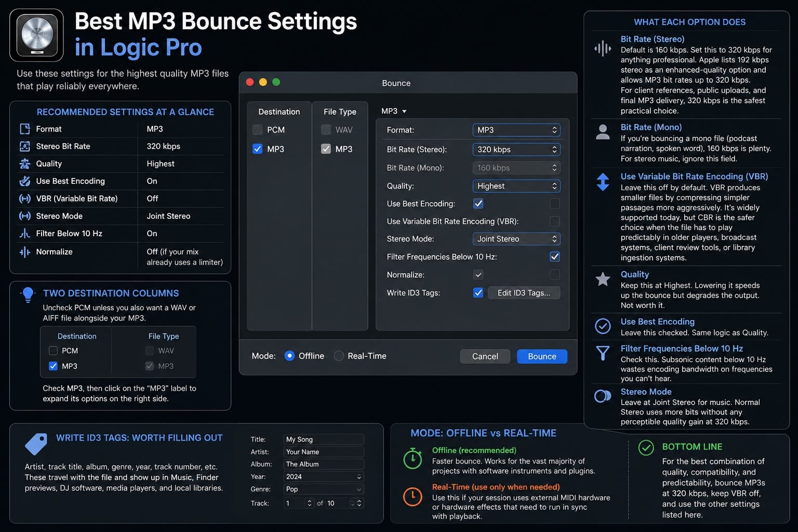Click the funnel icon beside Filter Frequencies Below 10 Hz
Screen dimensions: 798x532
pyautogui.click(x=603, y=353)
